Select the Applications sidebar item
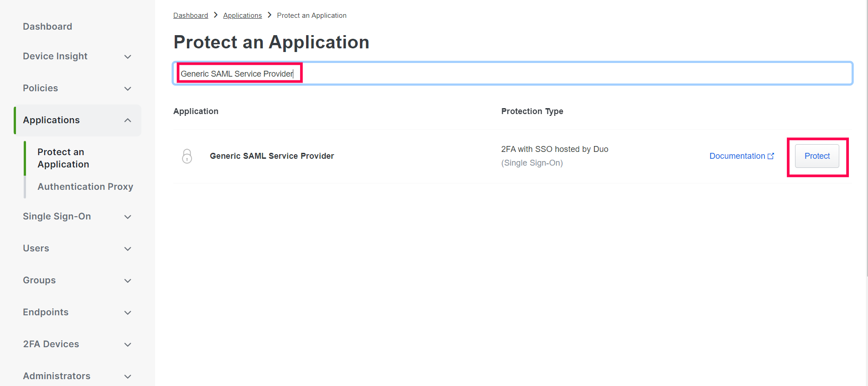 coord(52,120)
